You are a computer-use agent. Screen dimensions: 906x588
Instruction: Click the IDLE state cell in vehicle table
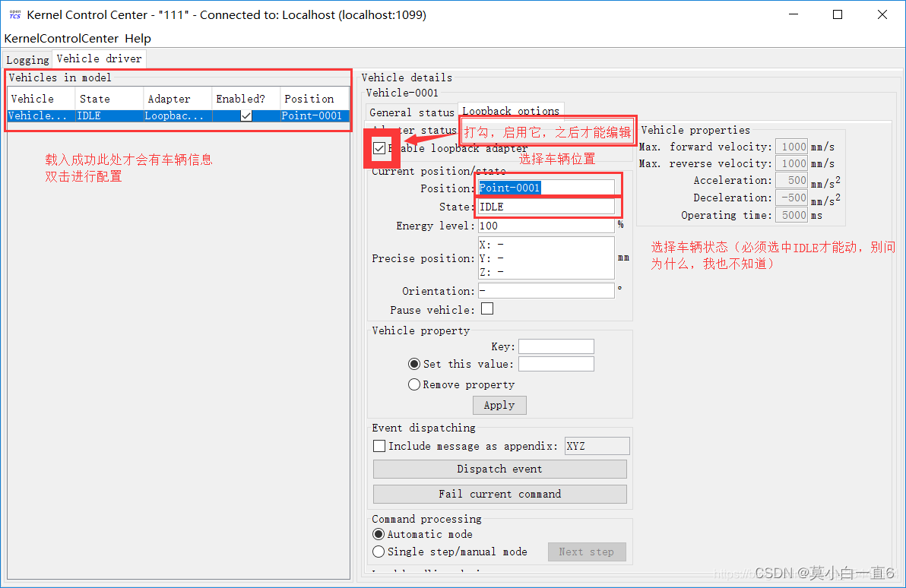click(x=109, y=115)
